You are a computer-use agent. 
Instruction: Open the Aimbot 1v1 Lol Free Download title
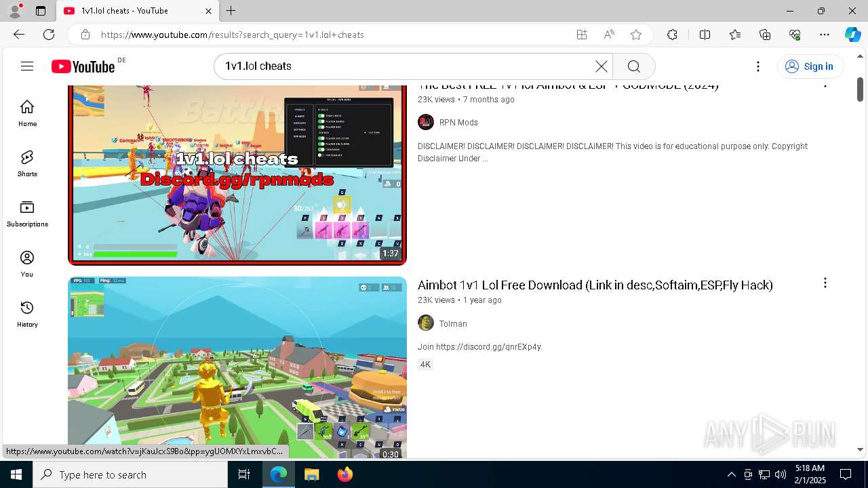(595, 285)
